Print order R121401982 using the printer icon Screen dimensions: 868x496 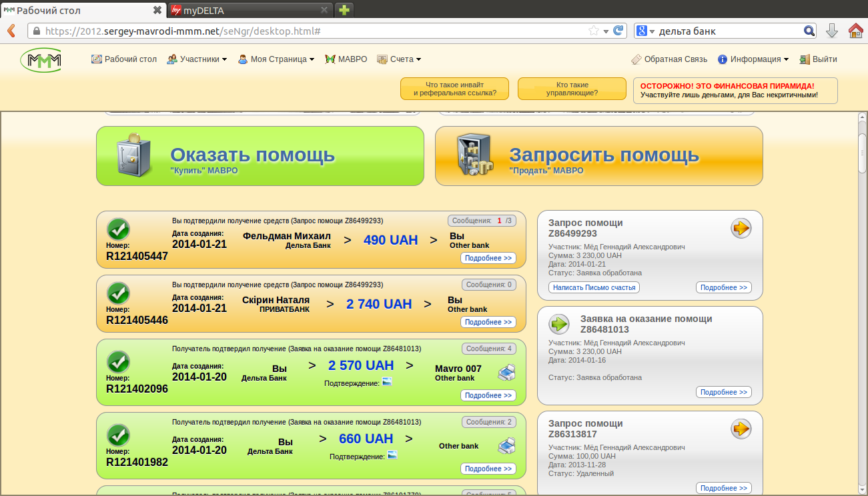point(506,445)
